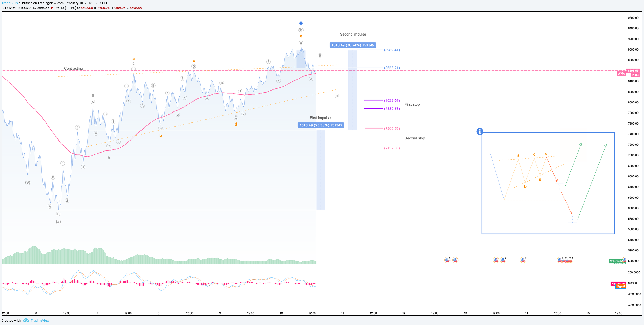The height and width of the screenshot is (325, 644).
Task: Click the pink WMA indicator label
Action: [621, 74]
